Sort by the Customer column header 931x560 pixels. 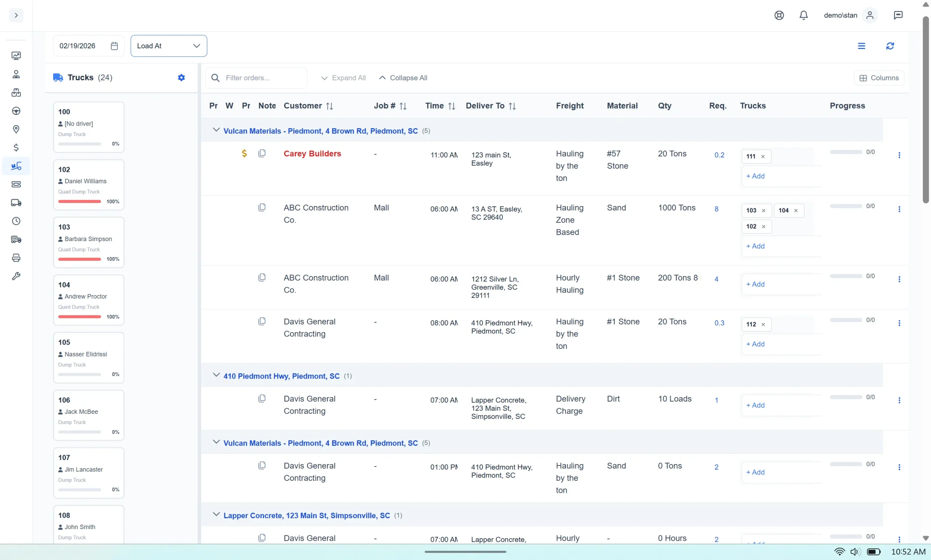308,106
